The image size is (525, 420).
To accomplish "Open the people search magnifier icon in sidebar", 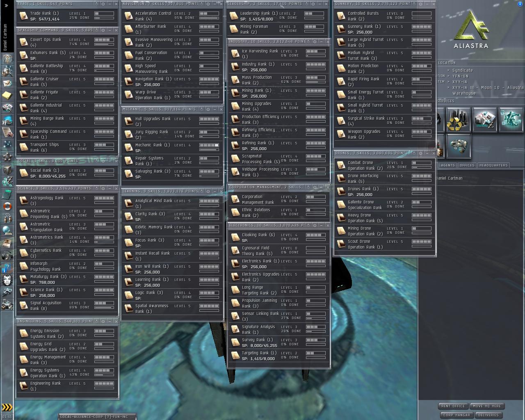I will (x=7, y=71).
